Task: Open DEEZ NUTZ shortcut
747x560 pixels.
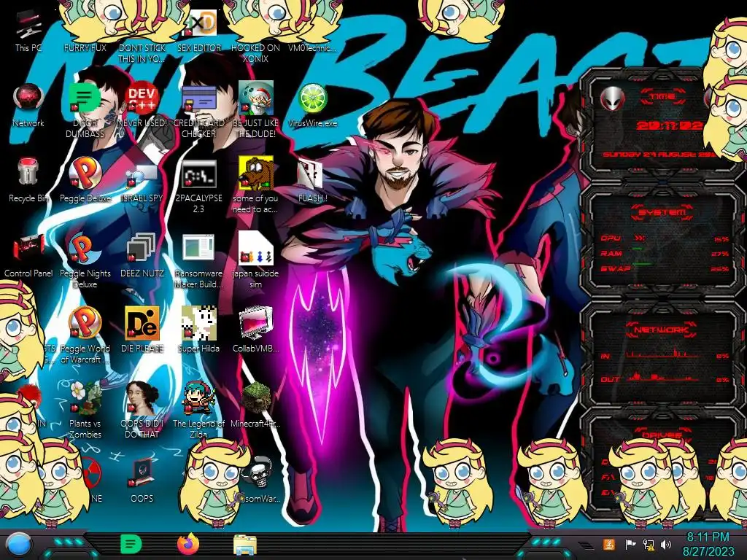Action: click(x=142, y=255)
